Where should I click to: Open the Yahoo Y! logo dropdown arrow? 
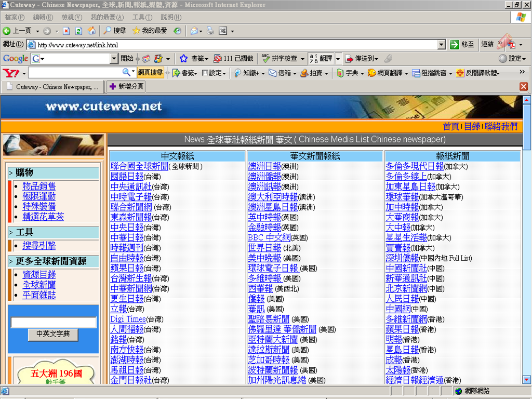(24, 73)
